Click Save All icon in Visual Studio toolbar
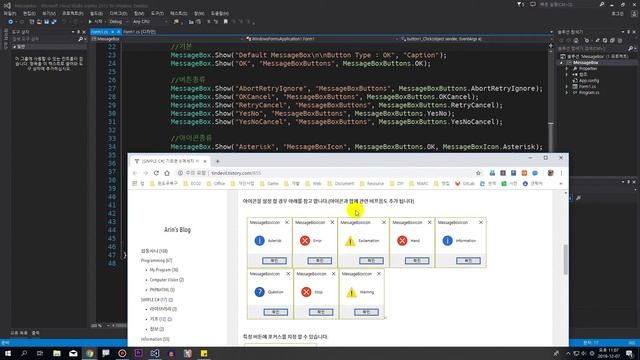640x360 pixels. coord(53,22)
